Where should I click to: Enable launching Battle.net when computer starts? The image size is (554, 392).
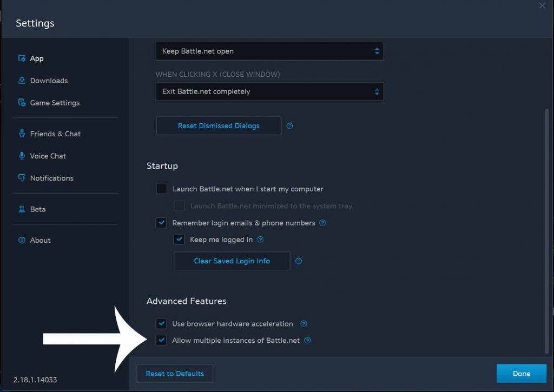pos(161,189)
